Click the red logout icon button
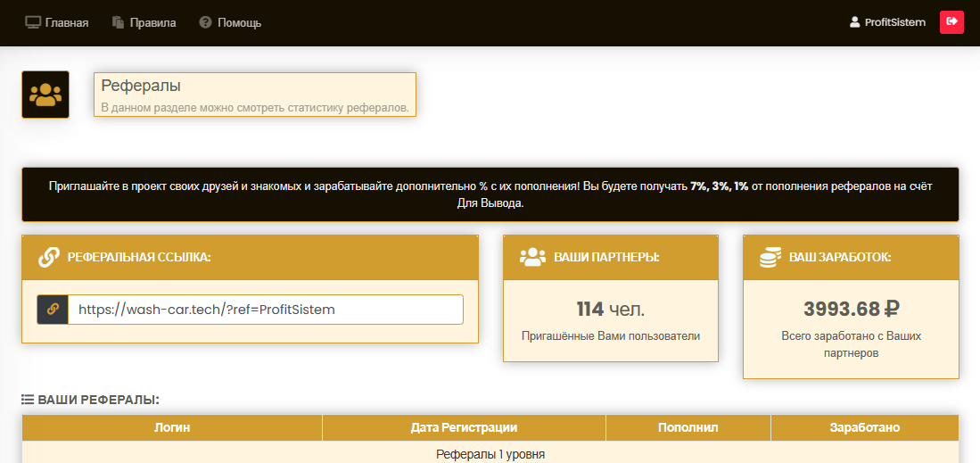 (x=951, y=22)
